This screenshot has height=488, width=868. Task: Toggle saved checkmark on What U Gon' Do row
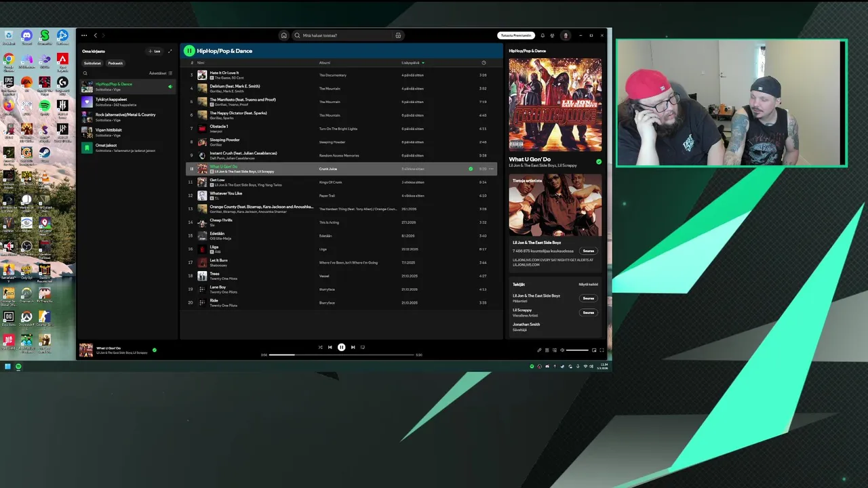[471, 169]
